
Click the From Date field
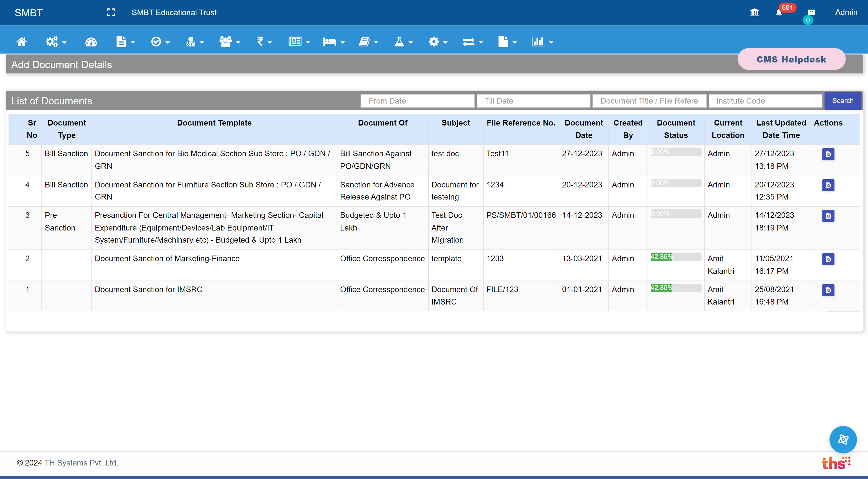[417, 101]
